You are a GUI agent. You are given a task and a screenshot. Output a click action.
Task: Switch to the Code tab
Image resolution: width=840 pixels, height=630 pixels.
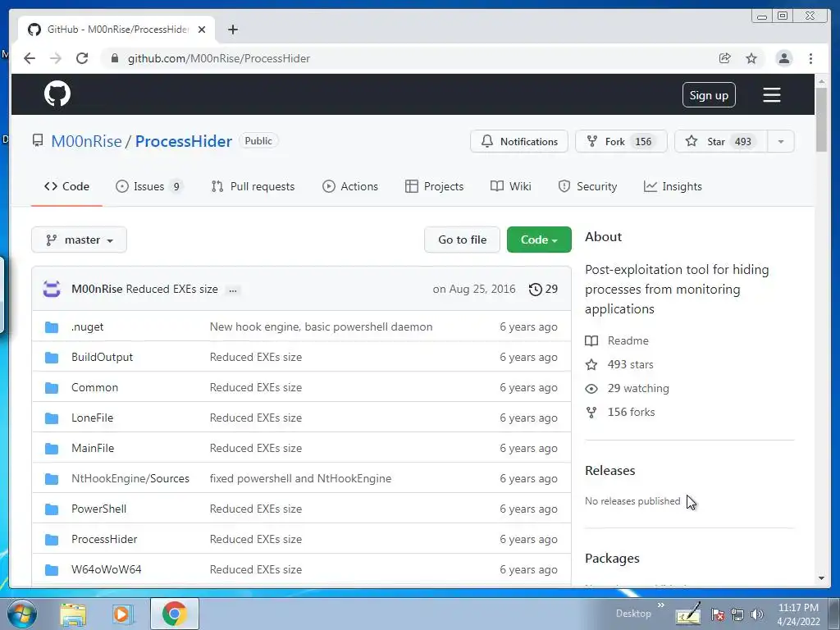(66, 186)
